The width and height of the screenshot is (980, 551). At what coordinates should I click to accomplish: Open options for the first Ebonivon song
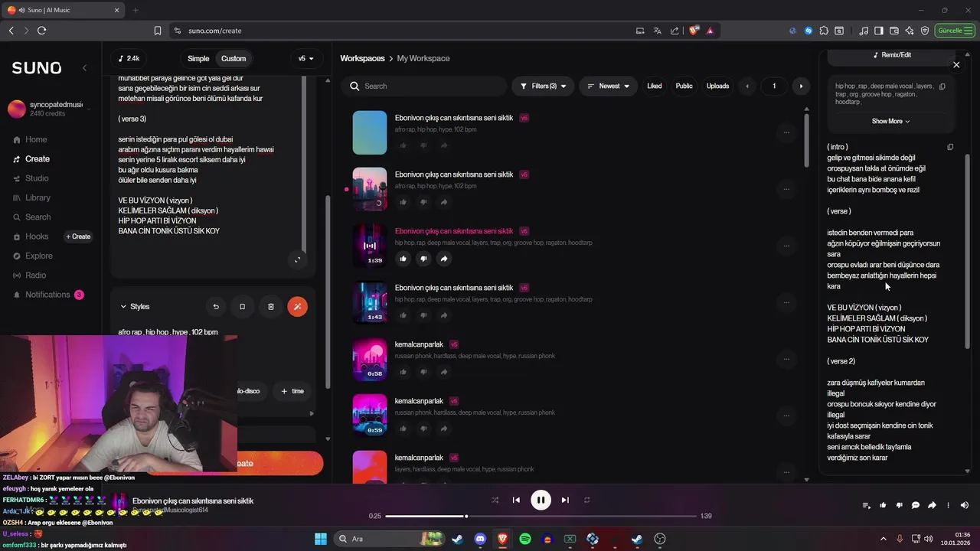786,132
